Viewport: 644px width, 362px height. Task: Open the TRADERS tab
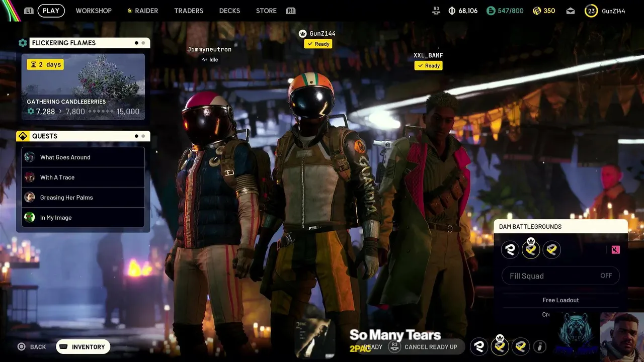click(x=189, y=11)
